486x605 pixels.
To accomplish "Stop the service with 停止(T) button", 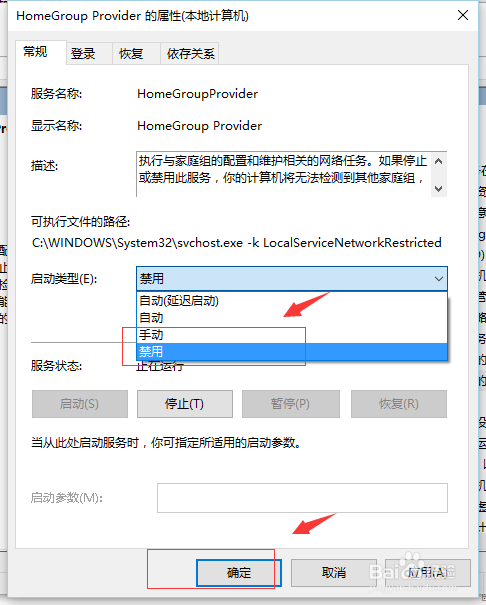I will click(185, 404).
